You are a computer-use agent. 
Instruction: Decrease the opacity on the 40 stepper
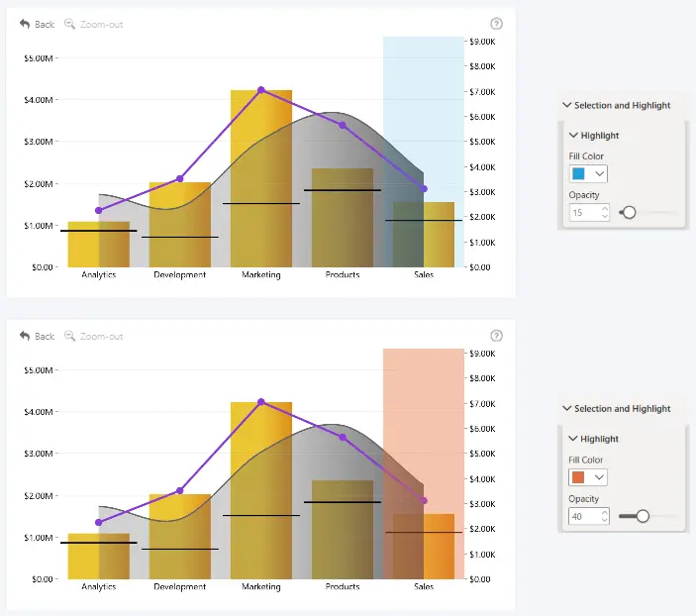pyautogui.click(x=605, y=520)
